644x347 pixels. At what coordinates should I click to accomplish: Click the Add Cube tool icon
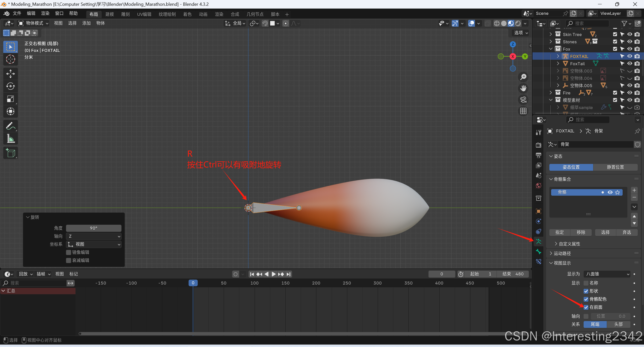(x=10, y=153)
